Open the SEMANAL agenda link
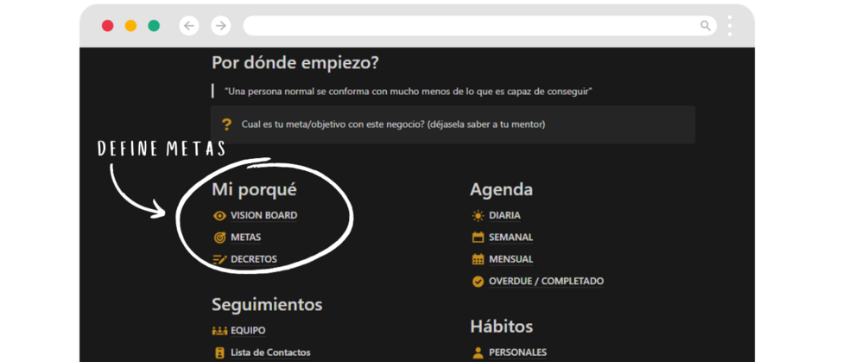 (511, 238)
